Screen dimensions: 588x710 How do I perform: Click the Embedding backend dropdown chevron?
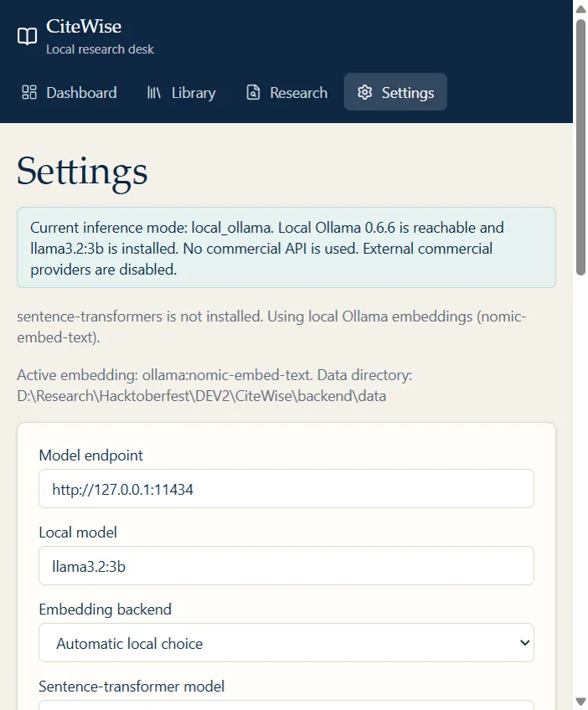click(x=524, y=642)
